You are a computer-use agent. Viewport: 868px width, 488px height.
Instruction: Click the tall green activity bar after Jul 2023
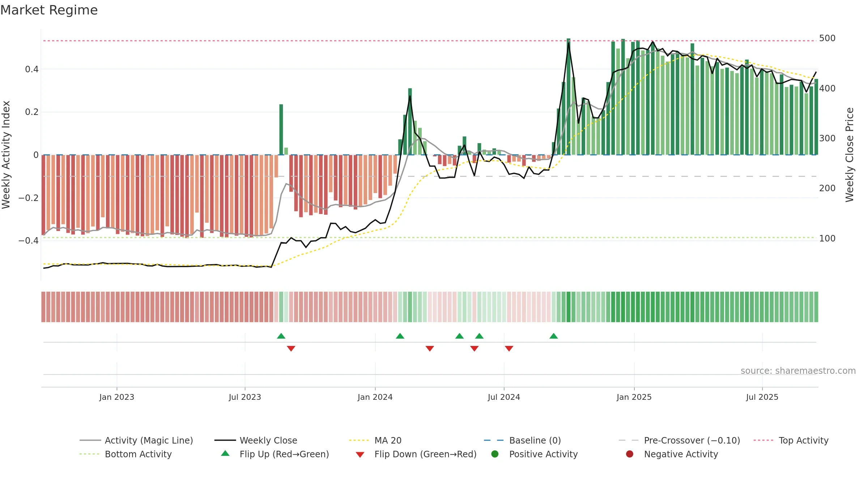tap(281, 129)
